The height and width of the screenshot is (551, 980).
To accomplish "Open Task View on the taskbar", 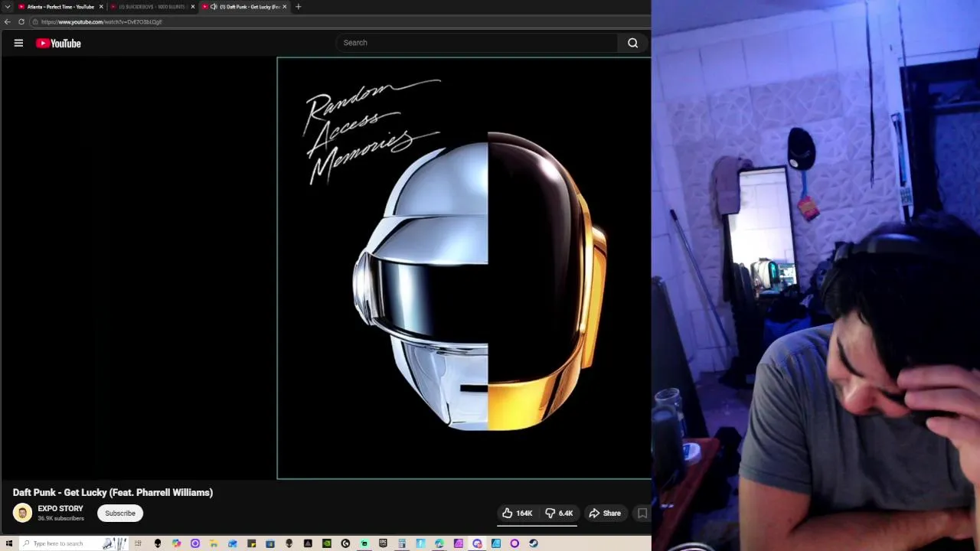I will coord(138,543).
